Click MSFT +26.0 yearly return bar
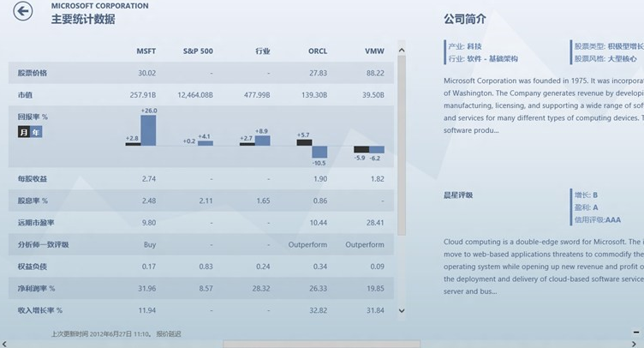Screen dimensions: 644x348 [148, 130]
